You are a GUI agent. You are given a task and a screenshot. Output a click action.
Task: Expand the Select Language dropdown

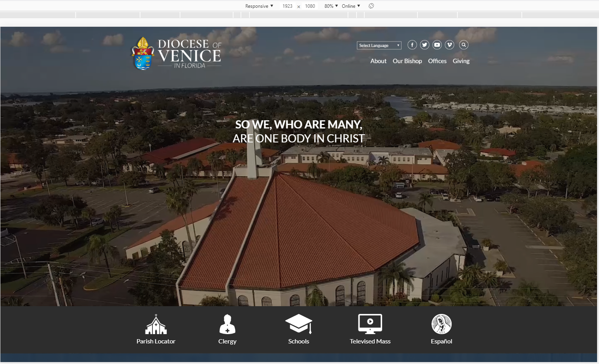tap(379, 45)
